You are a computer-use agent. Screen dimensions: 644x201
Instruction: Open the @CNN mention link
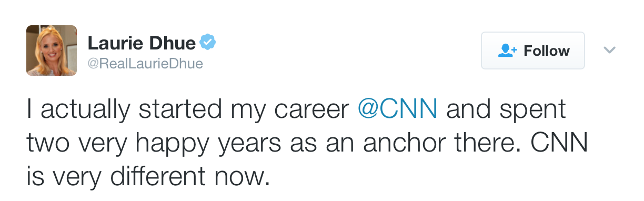point(397,110)
